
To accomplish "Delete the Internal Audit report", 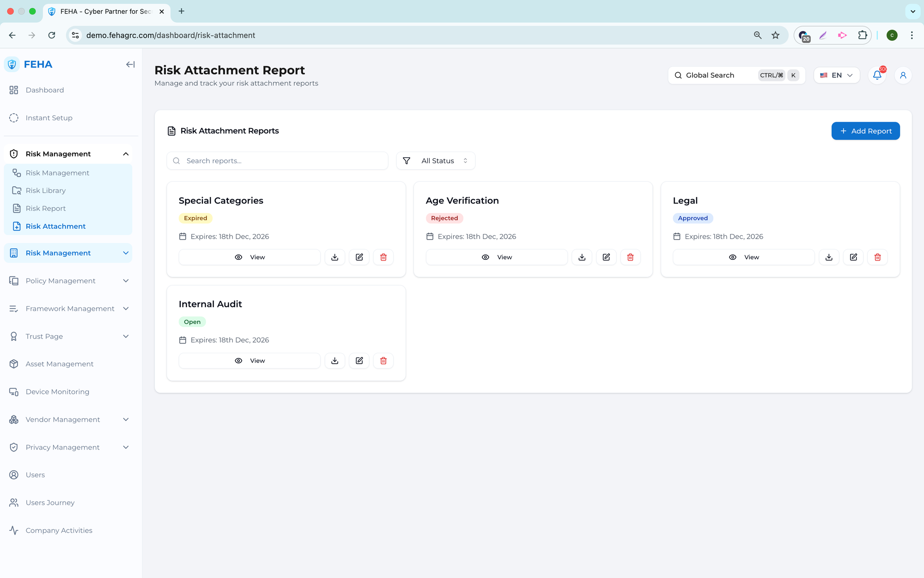I will click(x=383, y=361).
